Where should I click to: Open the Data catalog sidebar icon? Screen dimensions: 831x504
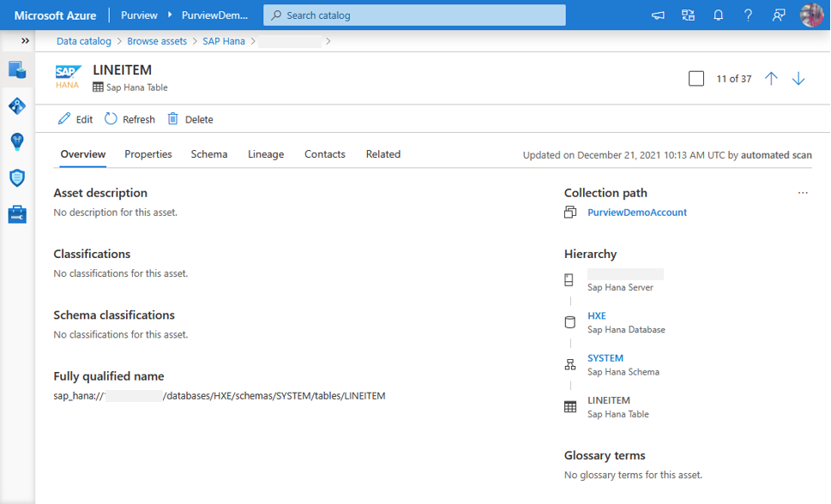(17, 69)
